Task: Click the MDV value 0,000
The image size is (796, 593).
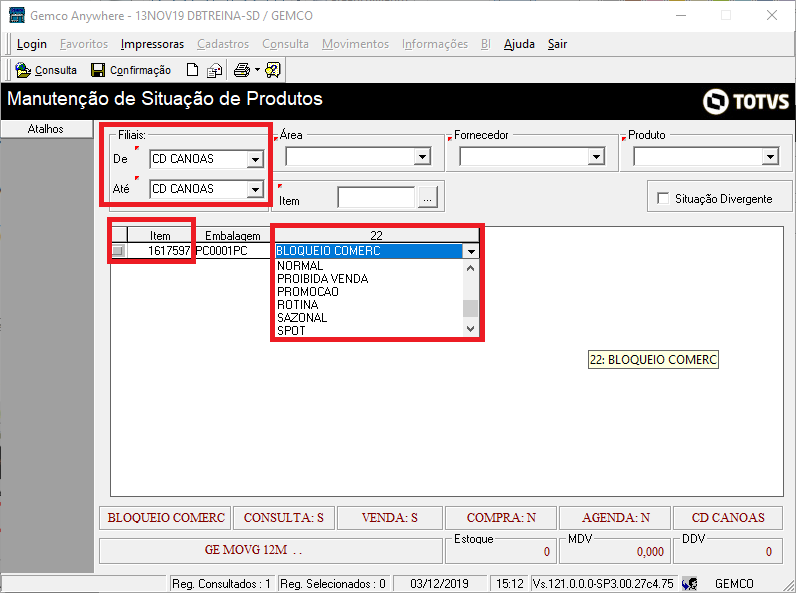Action: pos(650,552)
